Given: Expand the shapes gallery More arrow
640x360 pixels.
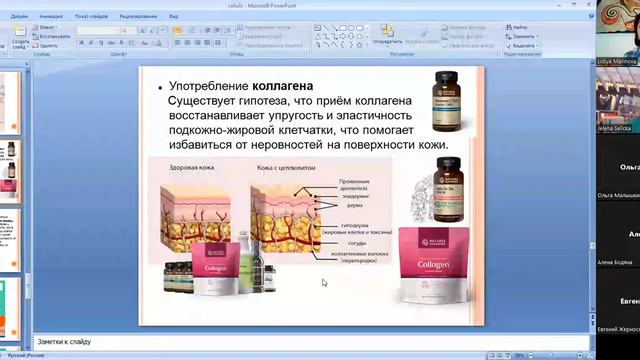Looking at the screenshot, I should coord(367,45).
